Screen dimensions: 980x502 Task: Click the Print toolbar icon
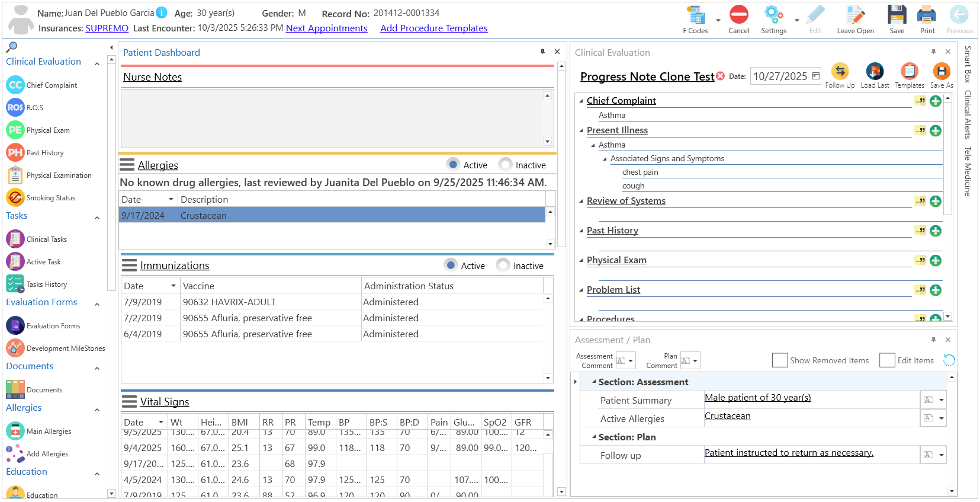pyautogui.click(x=927, y=15)
